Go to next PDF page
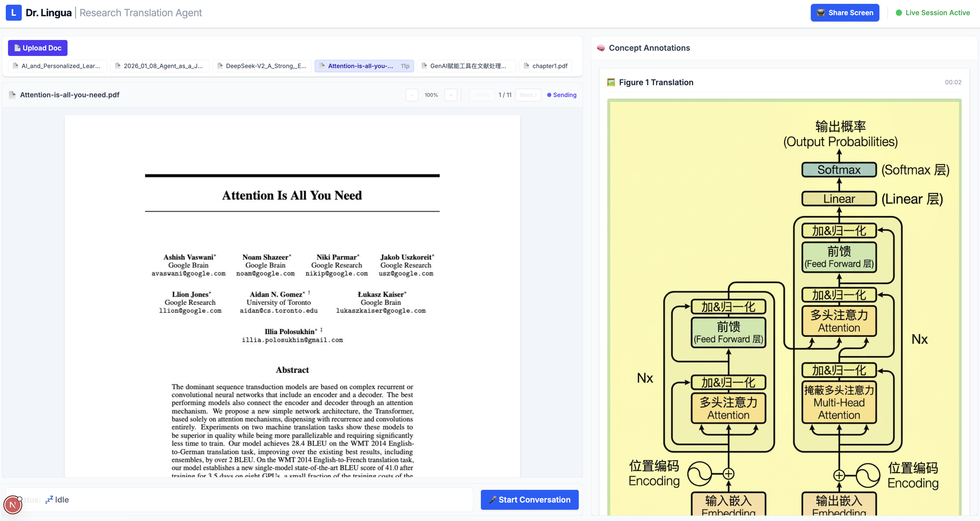980x521 pixels. click(x=528, y=95)
